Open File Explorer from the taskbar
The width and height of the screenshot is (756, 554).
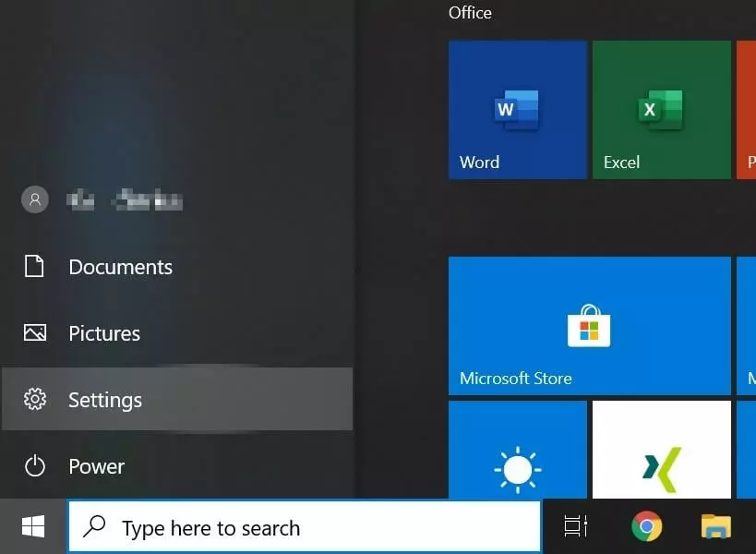click(716, 527)
